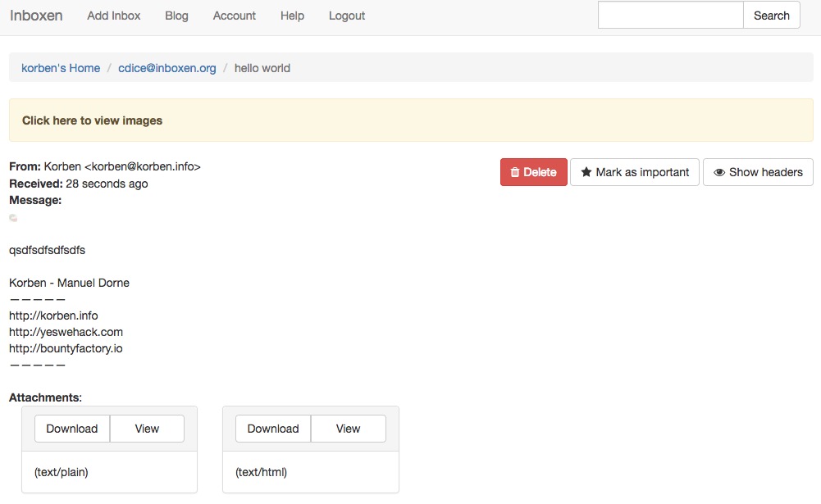Click the broken image placeholder in message
The height and width of the screenshot is (504, 821).
click(13, 218)
